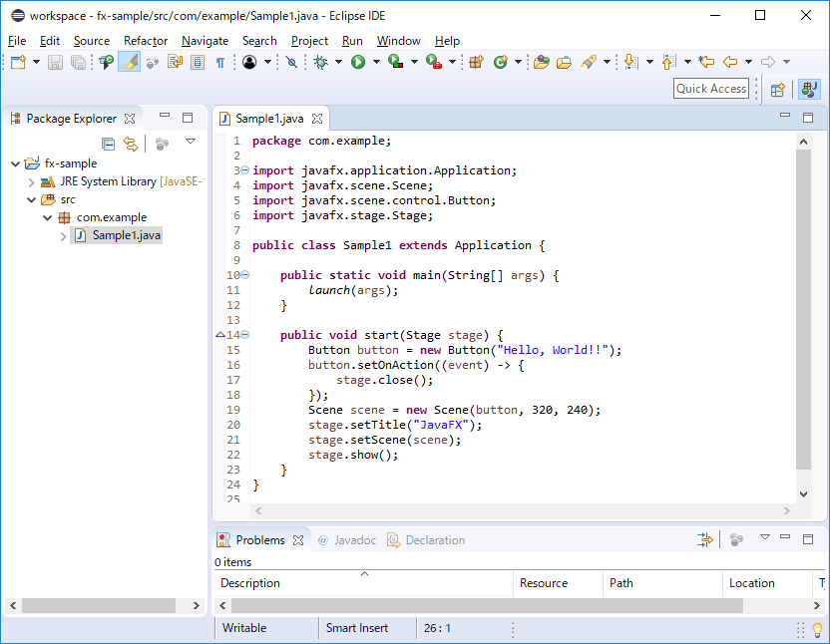
Task: Open the Problems view menu triangle
Action: pos(765,537)
